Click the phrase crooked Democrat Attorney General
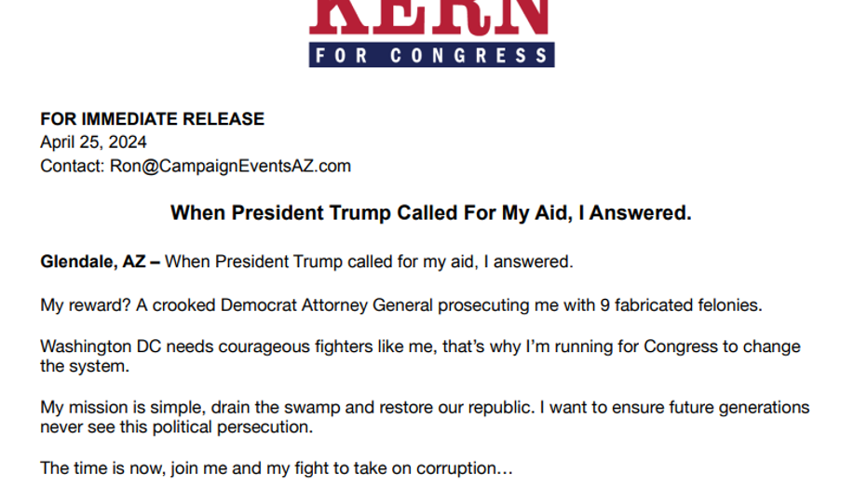This screenshot has width=868, height=488. click(294, 305)
